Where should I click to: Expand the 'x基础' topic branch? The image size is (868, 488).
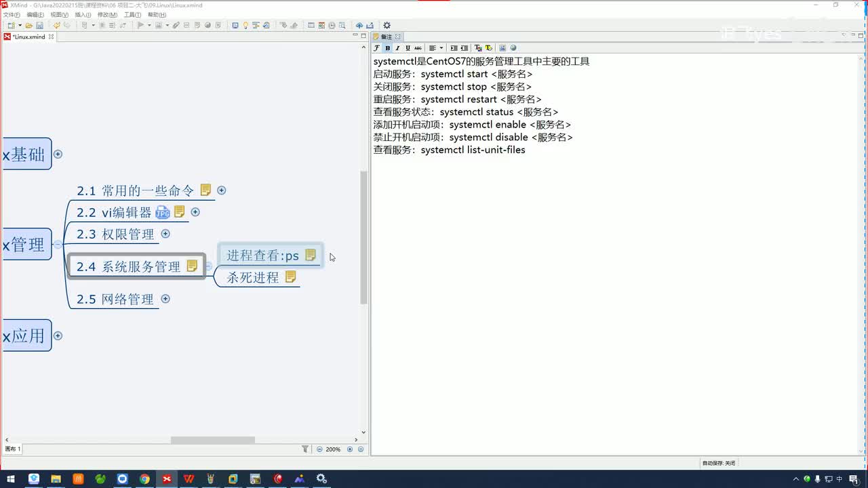[58, 154]
